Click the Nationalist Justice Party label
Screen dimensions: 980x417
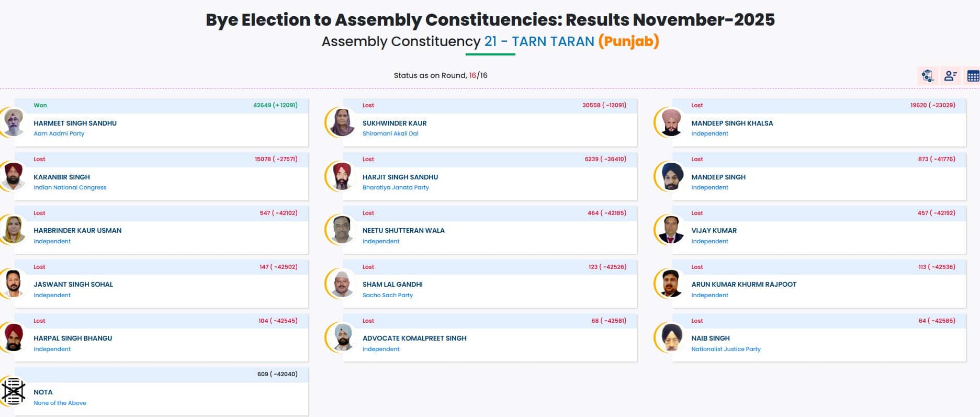pos(726,349)
